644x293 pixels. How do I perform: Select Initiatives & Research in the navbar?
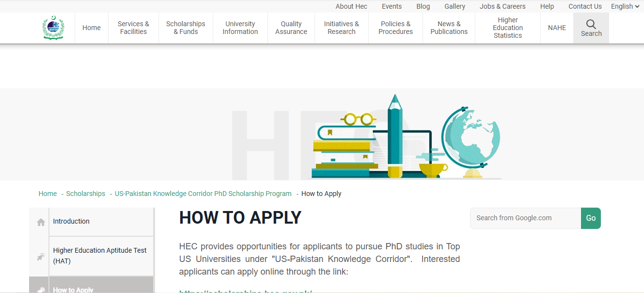pyautogui.click(x=341, y=28)
